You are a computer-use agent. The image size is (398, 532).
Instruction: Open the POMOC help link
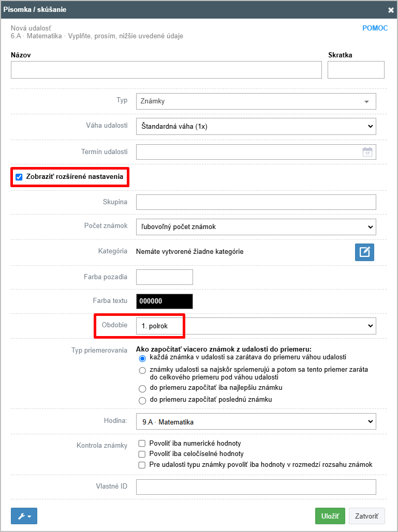pyautogui.click(x=375, y=28)
